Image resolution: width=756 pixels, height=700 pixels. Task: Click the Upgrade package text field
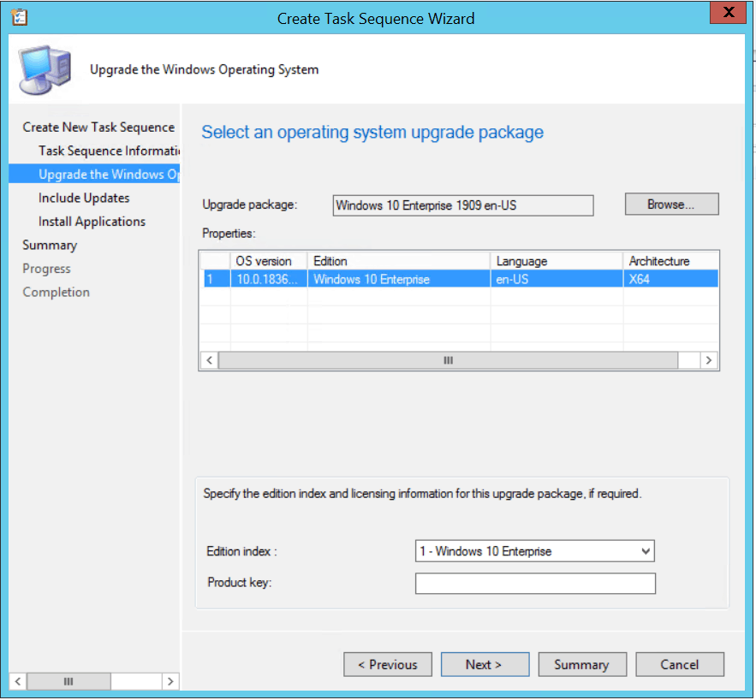pyautogui.click(x=463, y=205)
